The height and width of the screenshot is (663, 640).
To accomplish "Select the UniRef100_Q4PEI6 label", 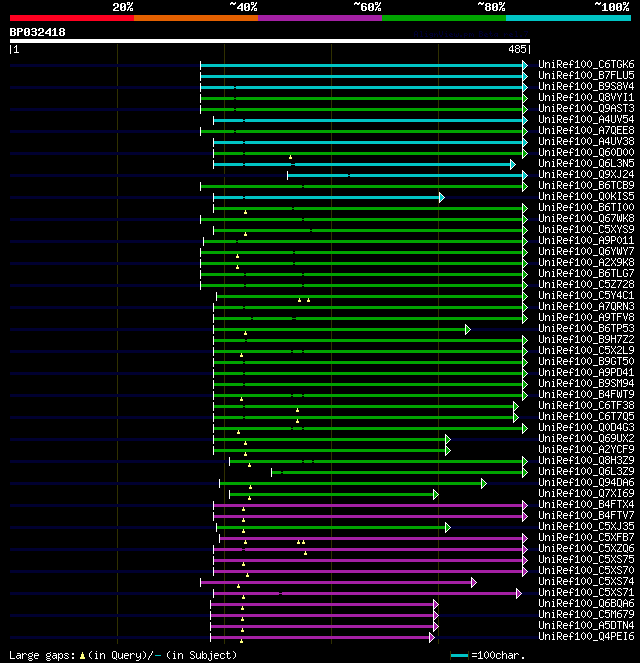I will 586,636.
